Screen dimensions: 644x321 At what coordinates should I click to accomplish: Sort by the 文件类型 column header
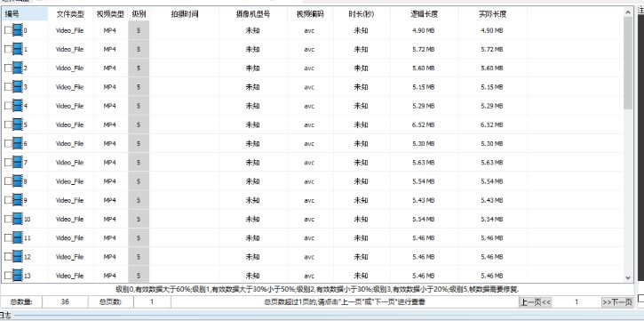click(x=71, y=14)
